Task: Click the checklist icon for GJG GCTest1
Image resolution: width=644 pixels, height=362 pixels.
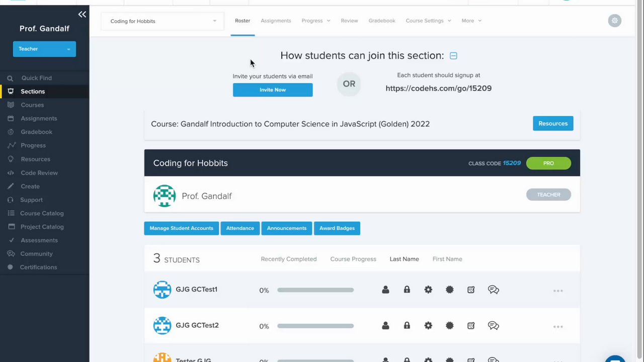Action: coord(471,290)
